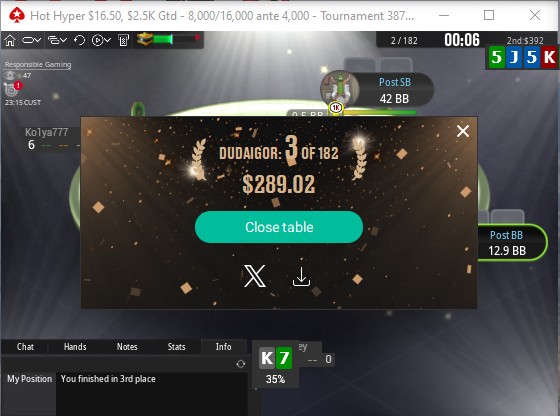Go to the lobby home icon

10,40
